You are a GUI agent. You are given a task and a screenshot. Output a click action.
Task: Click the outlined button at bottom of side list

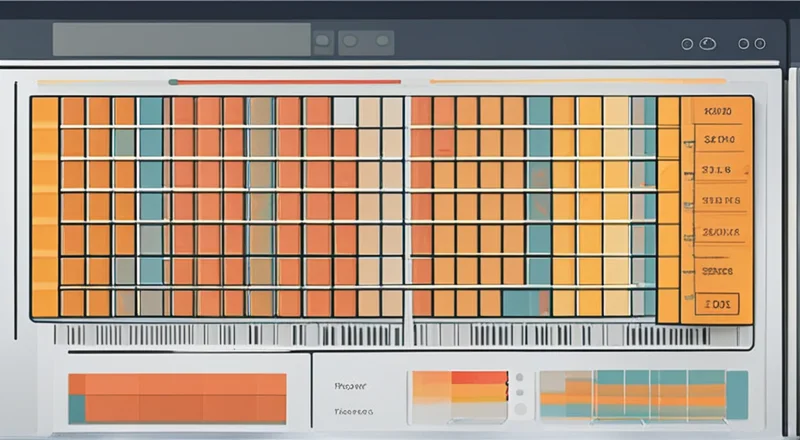717,302
